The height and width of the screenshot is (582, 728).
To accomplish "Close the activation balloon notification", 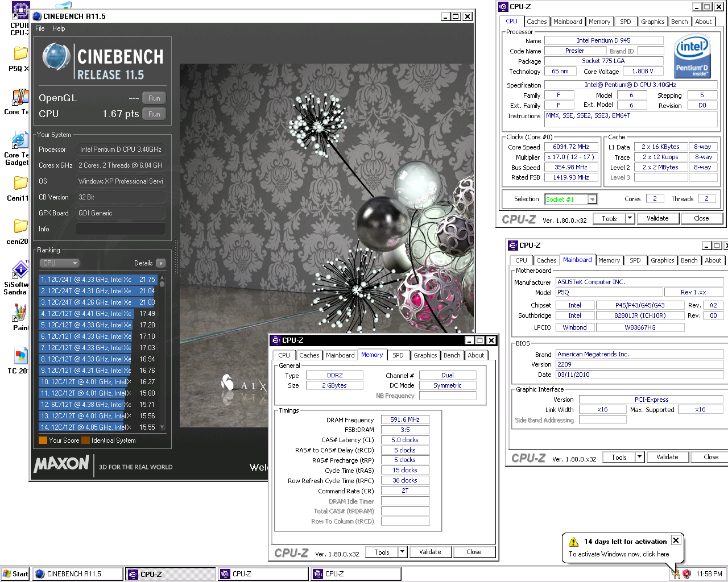I will 676,541.
